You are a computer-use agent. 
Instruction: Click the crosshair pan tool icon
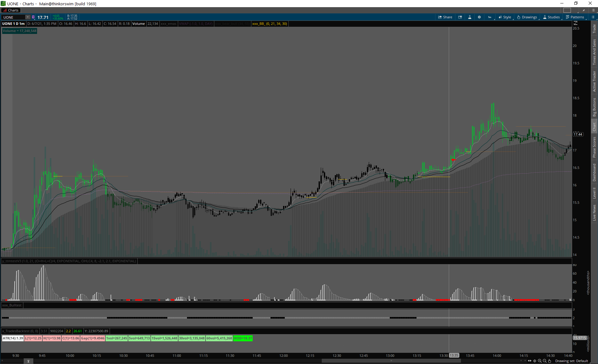(x=535, y=361)
